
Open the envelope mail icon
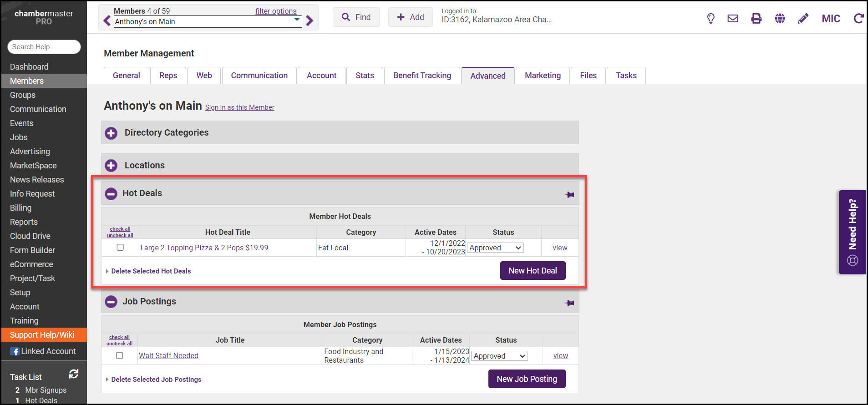[x=733, y=19]
